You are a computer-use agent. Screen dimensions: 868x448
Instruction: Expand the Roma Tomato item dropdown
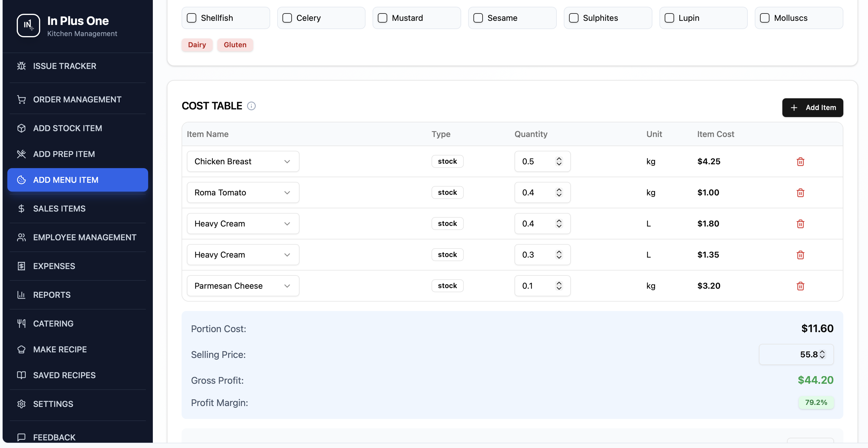click(243, 192)
